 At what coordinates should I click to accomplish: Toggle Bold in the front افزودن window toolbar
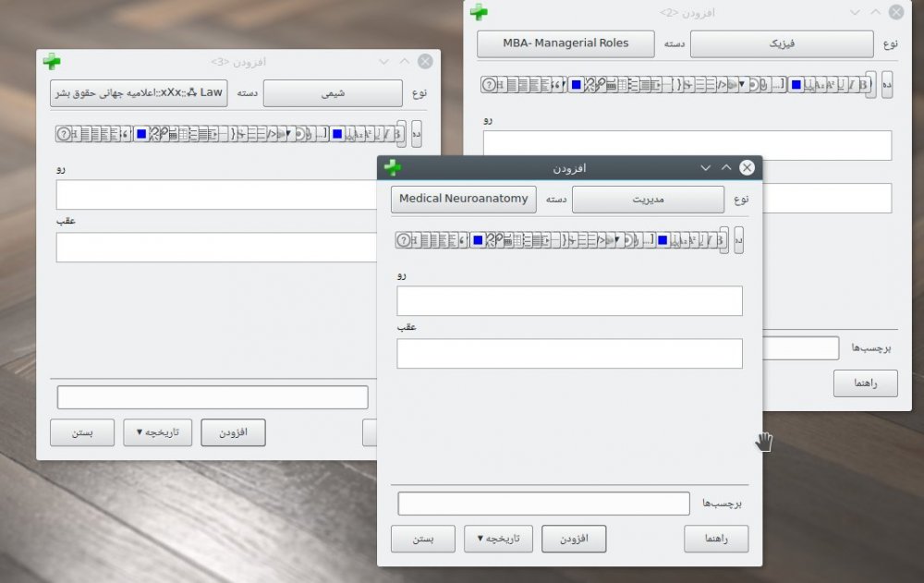click(x=723, y=240)
